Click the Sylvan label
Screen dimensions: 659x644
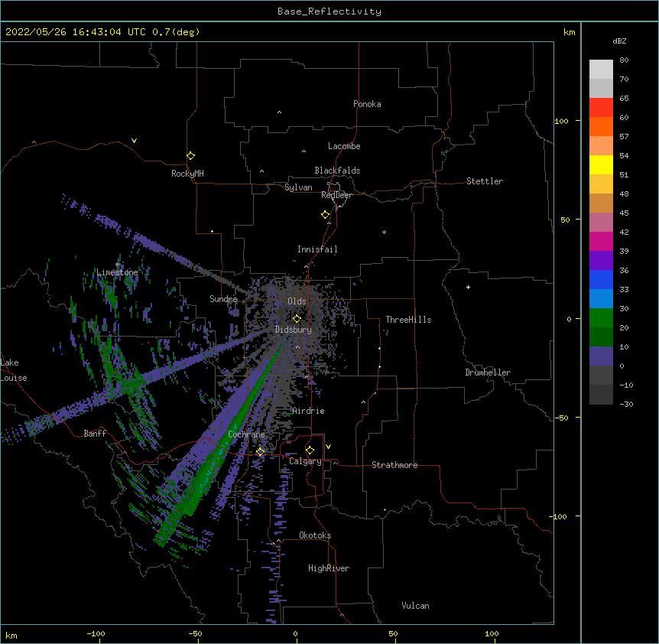click(298, 187)
